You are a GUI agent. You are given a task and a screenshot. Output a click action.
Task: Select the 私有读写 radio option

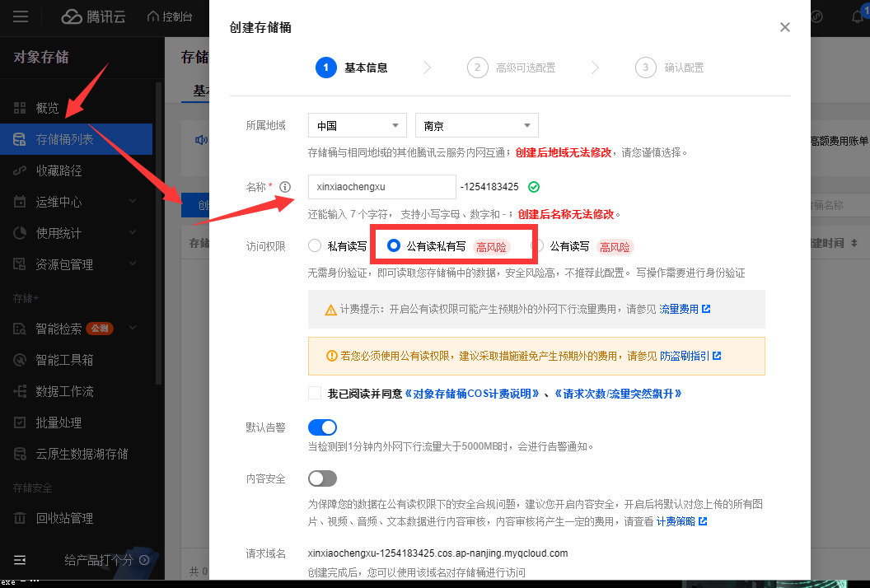coord(315,245)
